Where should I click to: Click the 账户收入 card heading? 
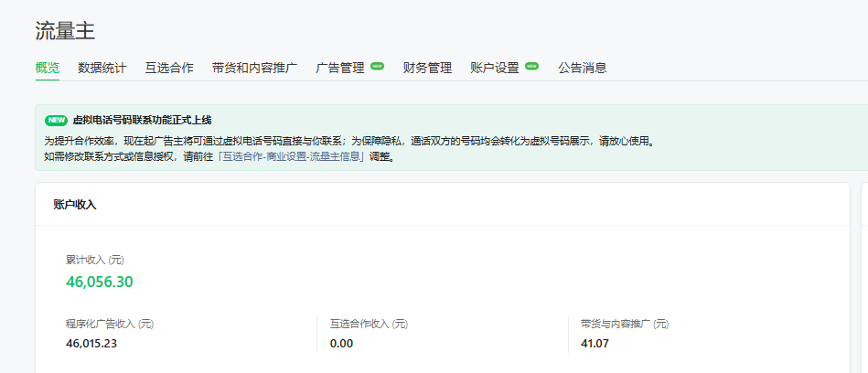click(75, 204)
